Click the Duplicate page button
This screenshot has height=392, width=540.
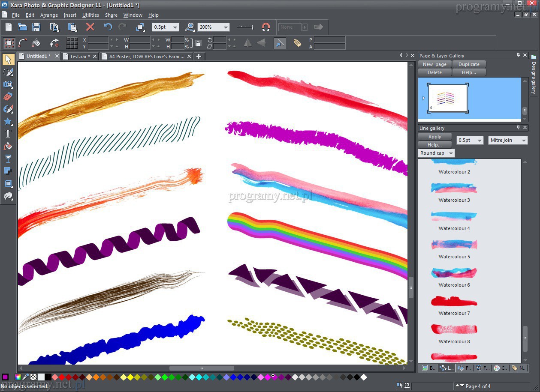[469, 64]
